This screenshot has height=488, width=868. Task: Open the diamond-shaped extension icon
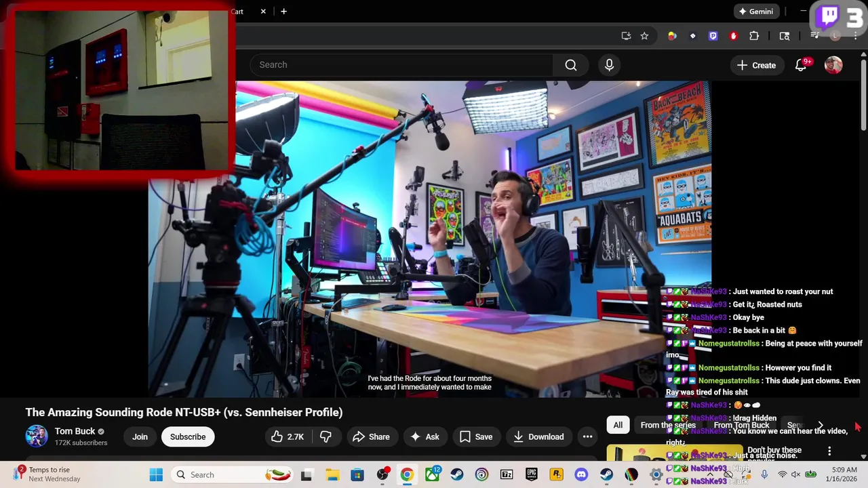(x=692, y=36)
